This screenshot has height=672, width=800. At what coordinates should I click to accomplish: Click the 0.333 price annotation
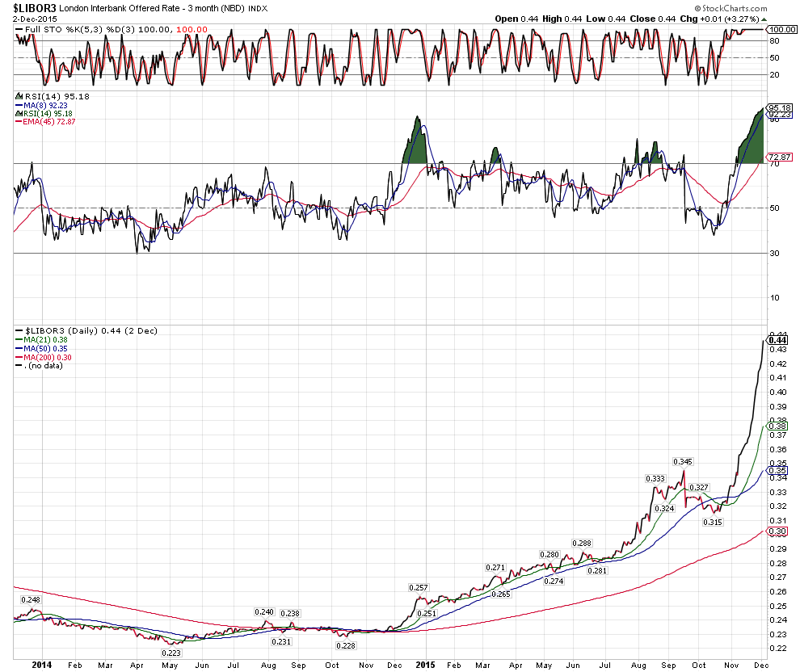coord(655,479)
